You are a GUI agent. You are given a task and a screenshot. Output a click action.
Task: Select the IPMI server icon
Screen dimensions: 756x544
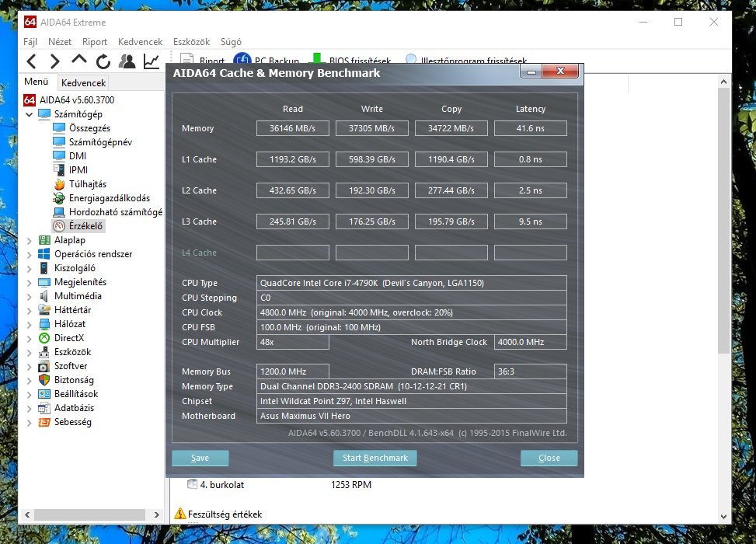point(59,169)
